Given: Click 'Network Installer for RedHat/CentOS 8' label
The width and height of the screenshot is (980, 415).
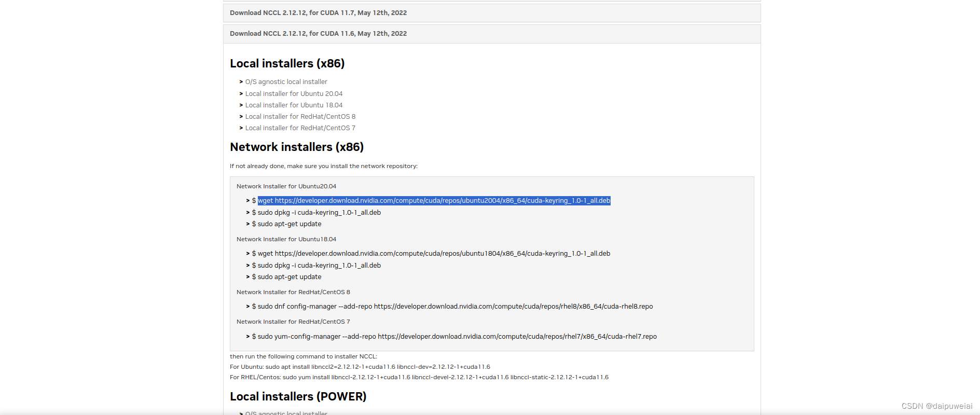Looking at the screenshot, I should 293,292.
